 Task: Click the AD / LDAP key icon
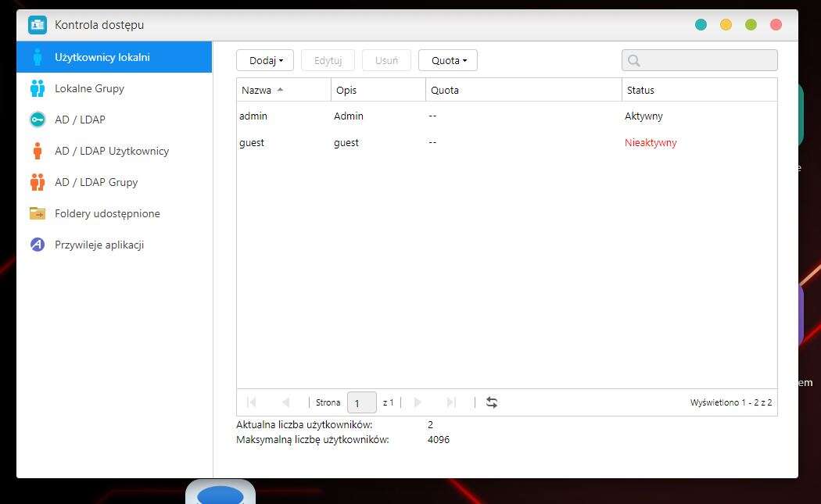37,120
